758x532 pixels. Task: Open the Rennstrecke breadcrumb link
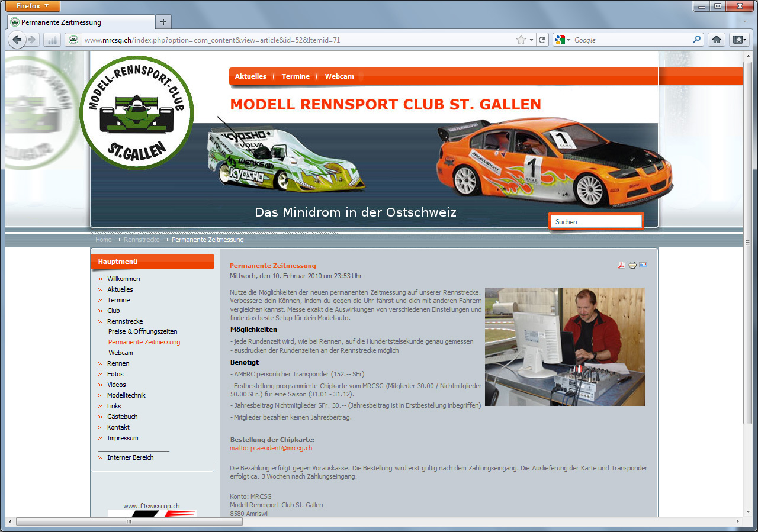tap(142, 240)
